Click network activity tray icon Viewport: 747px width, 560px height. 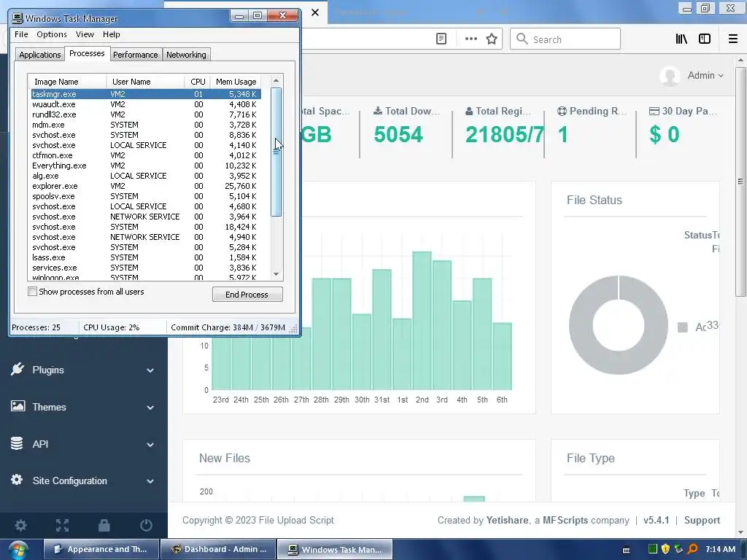click(679, 549)
